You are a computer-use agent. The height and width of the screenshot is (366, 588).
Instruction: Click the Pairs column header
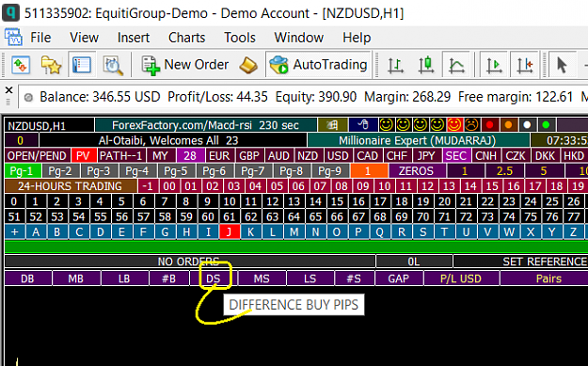(x=544, y=278)
